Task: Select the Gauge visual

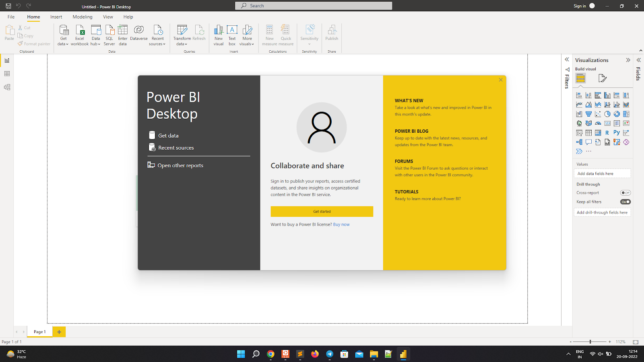Action: point(598,123)
